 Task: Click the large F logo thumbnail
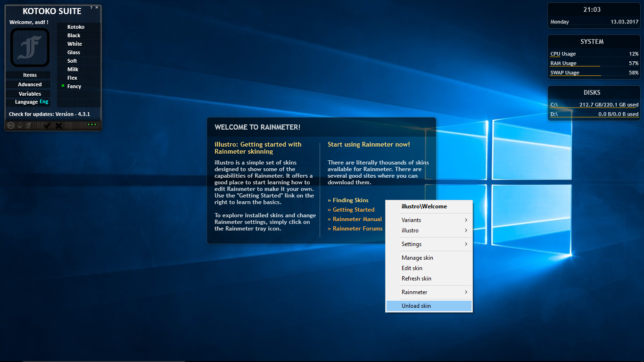pos(30,47)
